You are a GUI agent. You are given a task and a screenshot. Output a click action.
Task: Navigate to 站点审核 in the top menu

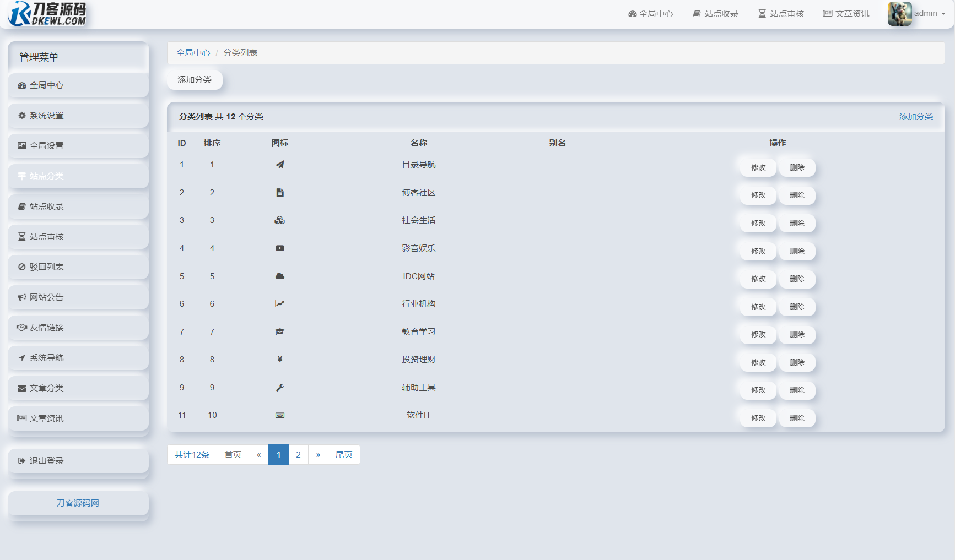[780, 13]
